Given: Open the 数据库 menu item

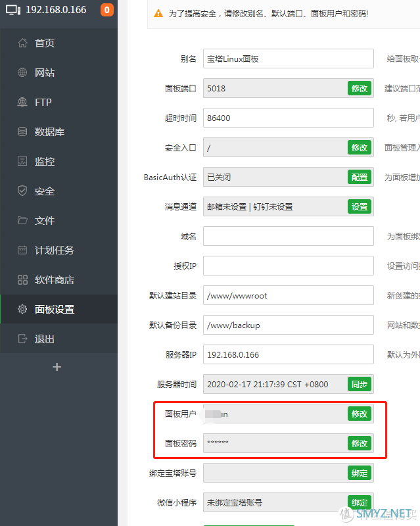Looking at the screenshot, I should [x=58, y=131].
